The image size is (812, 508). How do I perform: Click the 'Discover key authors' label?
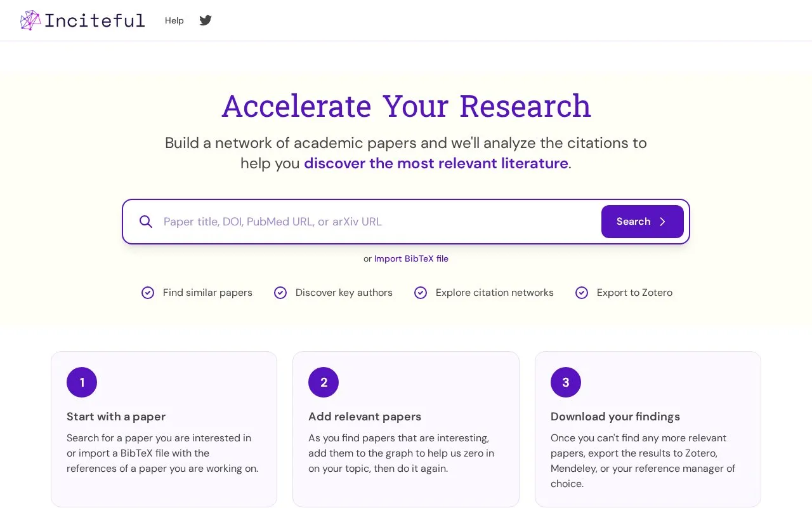[x=344, y=293]
